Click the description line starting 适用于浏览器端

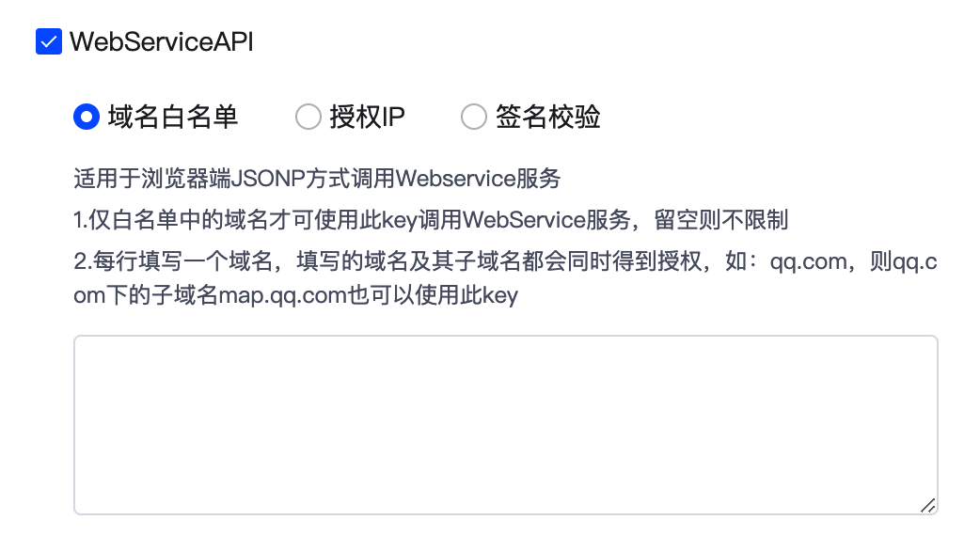point(317,179)
